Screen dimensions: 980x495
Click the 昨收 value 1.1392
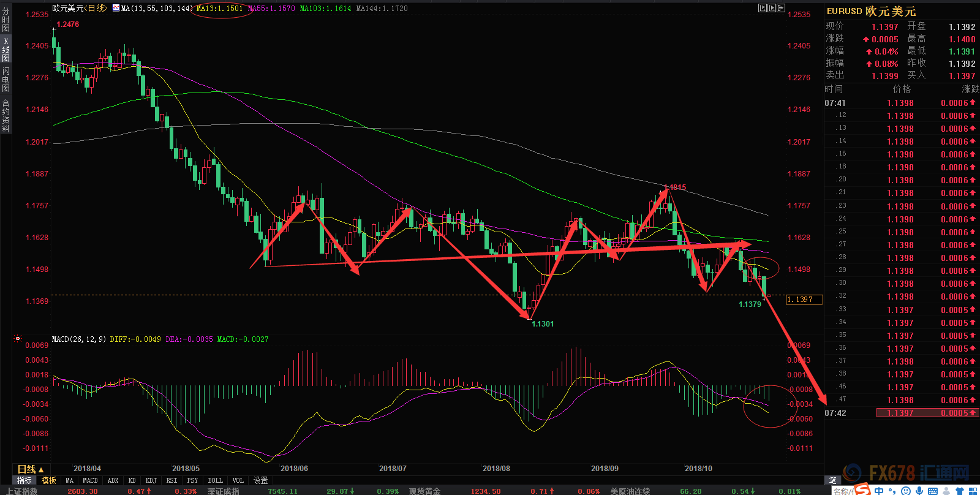click(x=962, y=64)
